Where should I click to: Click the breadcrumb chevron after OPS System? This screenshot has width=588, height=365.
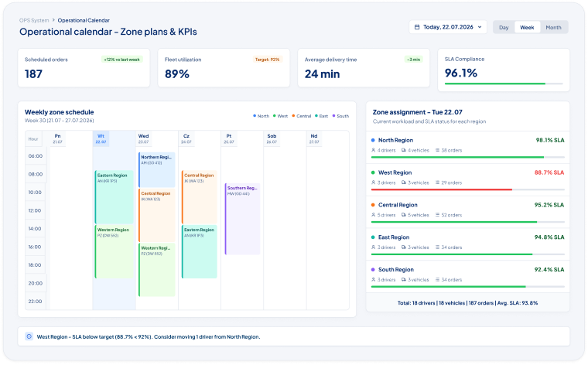53,20
